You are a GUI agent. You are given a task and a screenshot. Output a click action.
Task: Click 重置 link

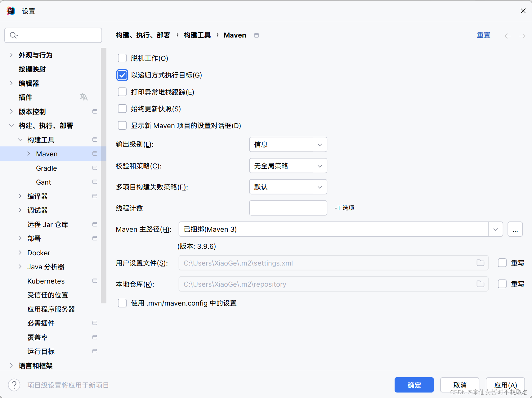click(x=484, y=35)
